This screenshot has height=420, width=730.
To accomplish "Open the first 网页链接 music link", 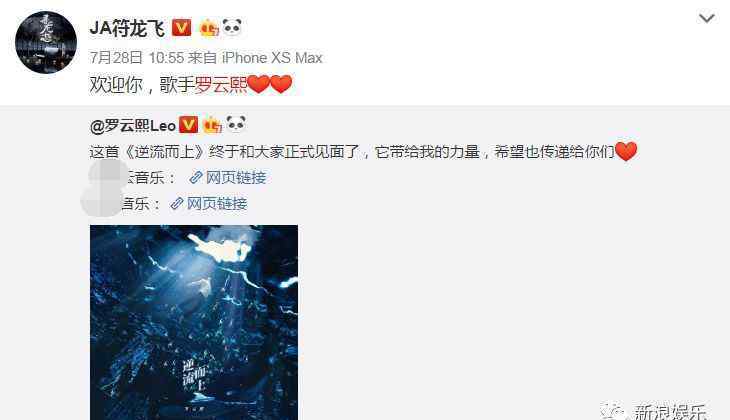I will point(228,177).
